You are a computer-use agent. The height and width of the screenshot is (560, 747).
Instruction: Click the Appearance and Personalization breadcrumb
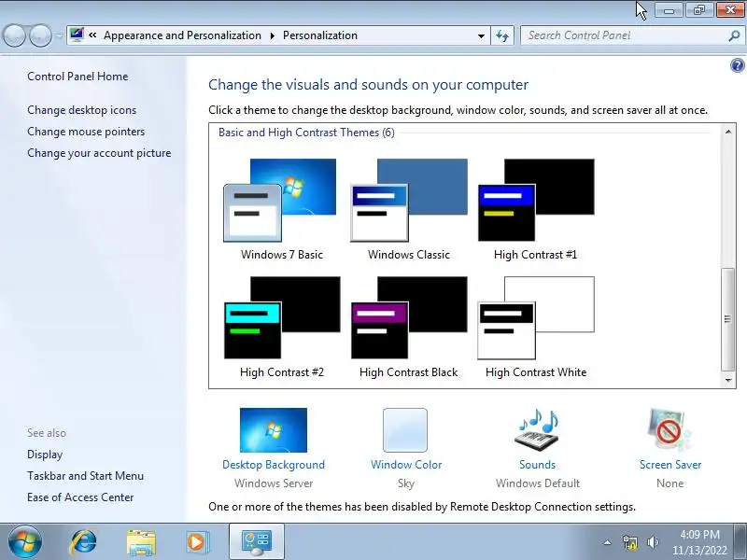182,35
